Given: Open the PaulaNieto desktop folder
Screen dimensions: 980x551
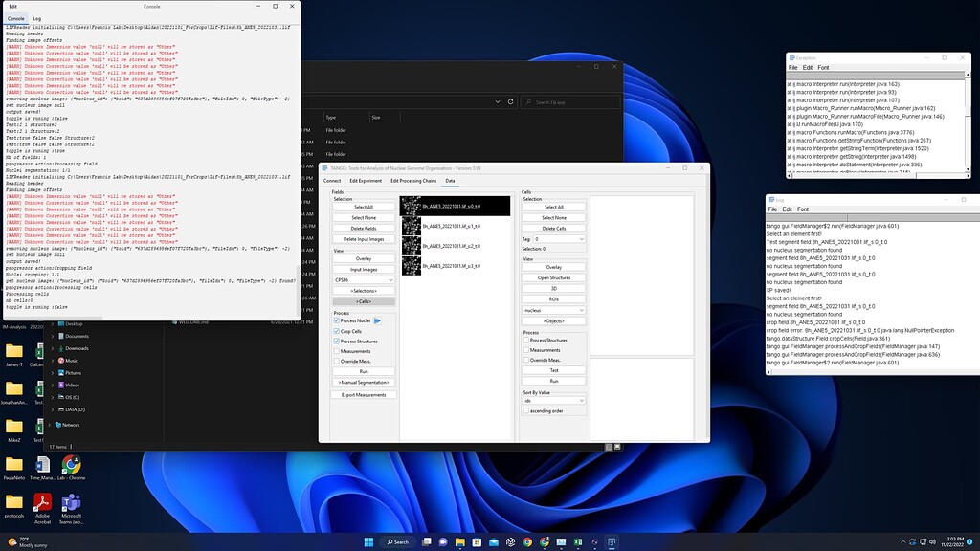Looking at the screenshot, I should coord(13,467).
